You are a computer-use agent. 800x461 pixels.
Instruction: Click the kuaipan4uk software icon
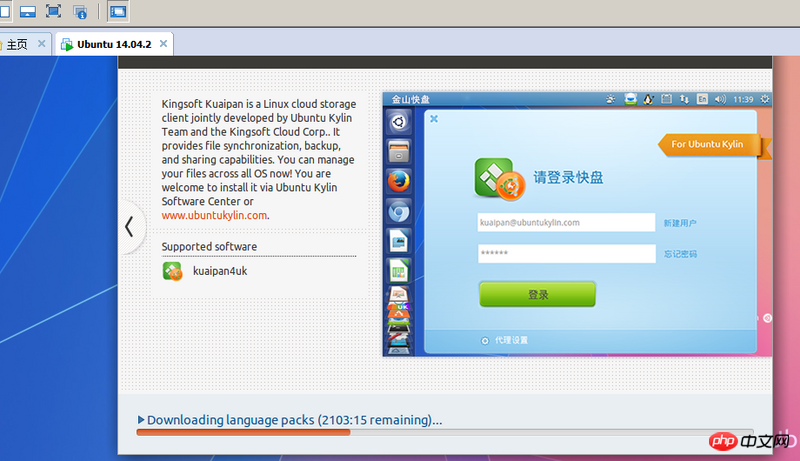point(172,271)
